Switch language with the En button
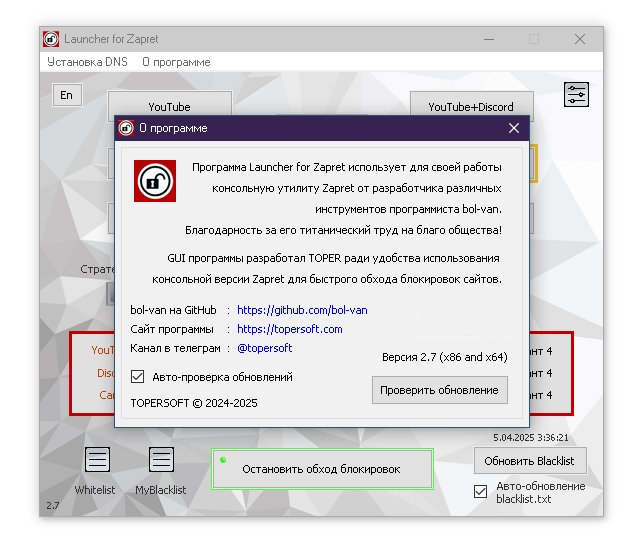The image size is (638, 548). pos(67,95)
